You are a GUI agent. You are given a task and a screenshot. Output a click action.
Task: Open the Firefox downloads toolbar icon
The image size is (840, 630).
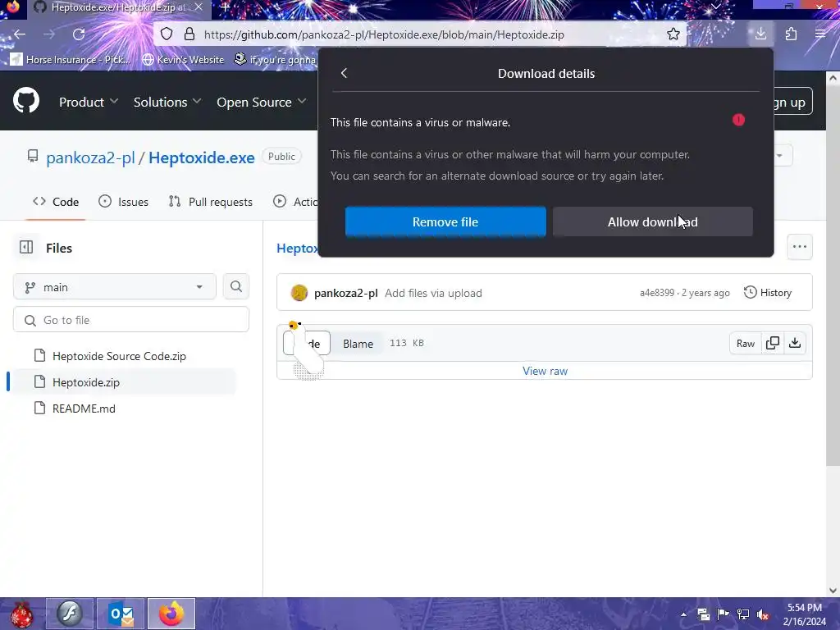(x=760, y=34)
